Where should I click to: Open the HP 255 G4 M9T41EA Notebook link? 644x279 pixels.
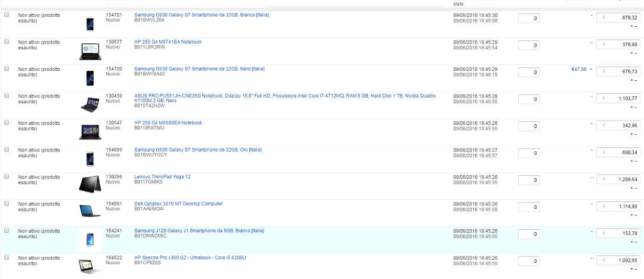pos(168,42)
